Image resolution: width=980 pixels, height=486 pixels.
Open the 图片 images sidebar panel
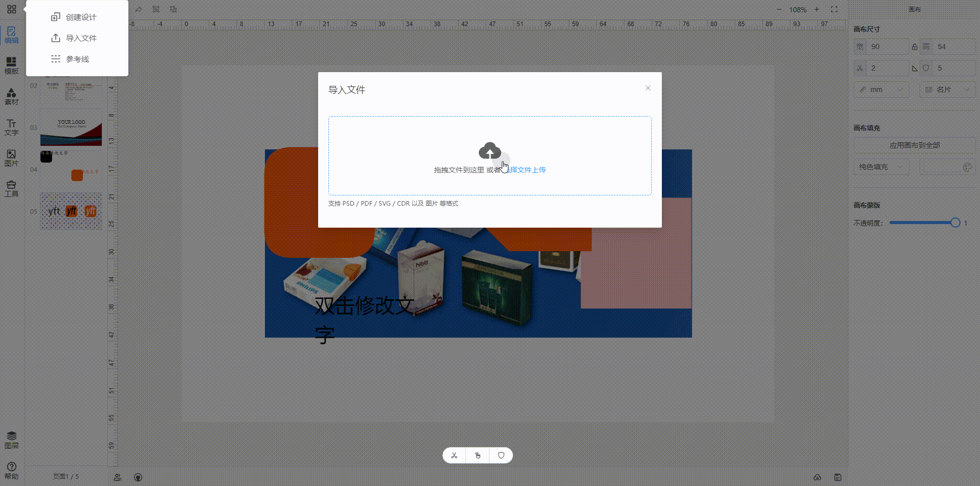tap(11, 158)
